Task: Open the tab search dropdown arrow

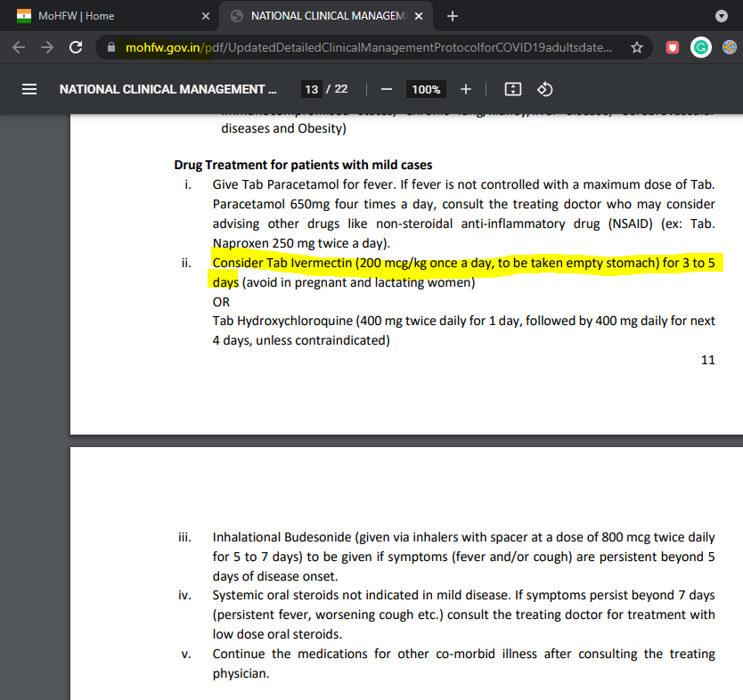Action: (722, 16)
